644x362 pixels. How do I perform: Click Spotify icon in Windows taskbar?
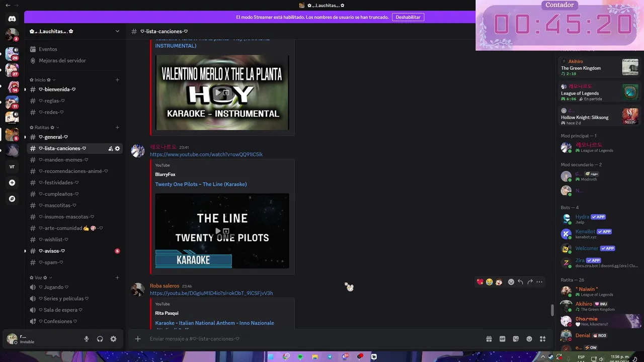(300, 357)
